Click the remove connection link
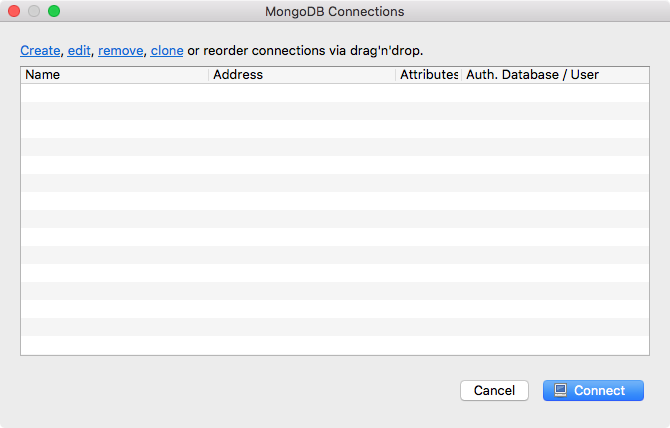 120,50
